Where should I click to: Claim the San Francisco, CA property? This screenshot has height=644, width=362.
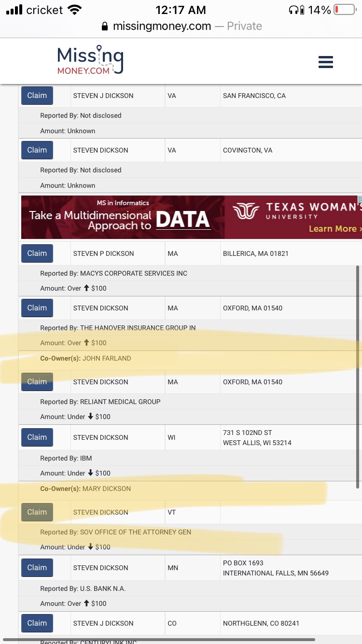click(37, 96)
